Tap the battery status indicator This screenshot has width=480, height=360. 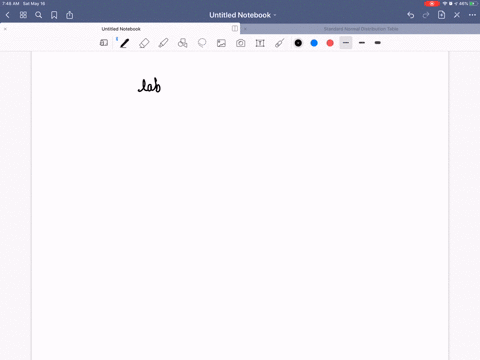coord(474,4)
